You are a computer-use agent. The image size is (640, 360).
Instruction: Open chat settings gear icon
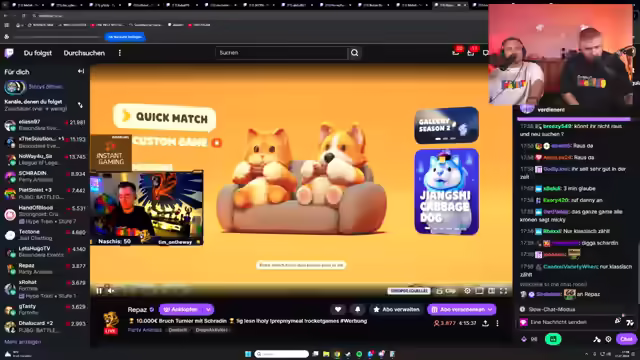point(609,339)
